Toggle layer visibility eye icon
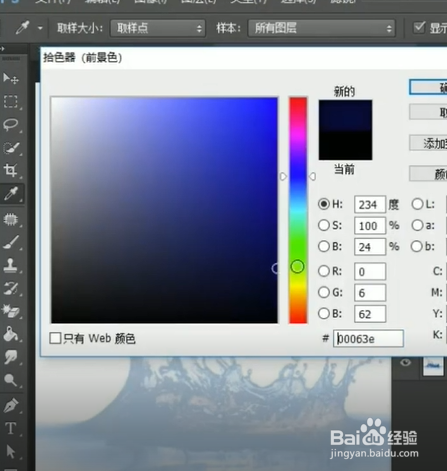The height and width of the screenshot is (471, 447). pos(405,362)
